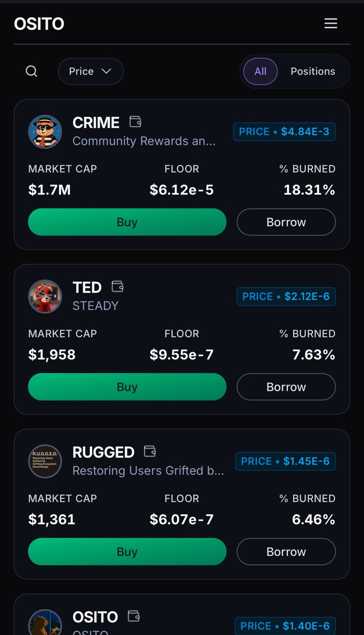Click the CRIME price badge

285,132
